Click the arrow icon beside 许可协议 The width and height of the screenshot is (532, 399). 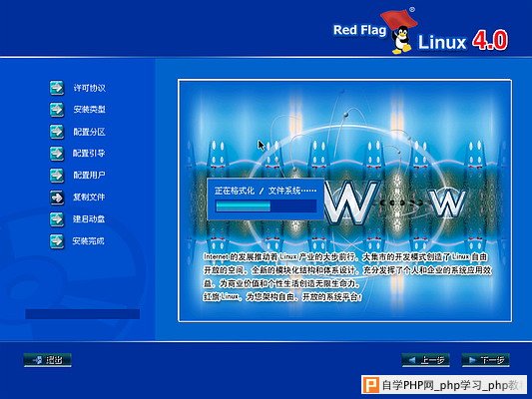coord(57,88)
